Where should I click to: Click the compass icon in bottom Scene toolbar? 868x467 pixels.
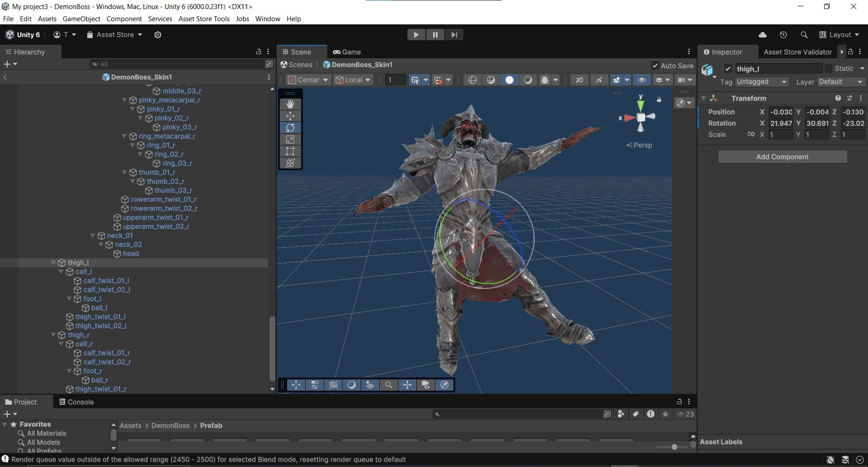tap(444, 385)
